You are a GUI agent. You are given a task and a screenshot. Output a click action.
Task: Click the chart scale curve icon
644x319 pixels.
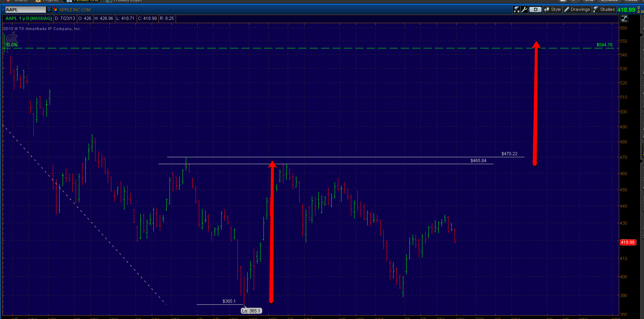point(624,18)
